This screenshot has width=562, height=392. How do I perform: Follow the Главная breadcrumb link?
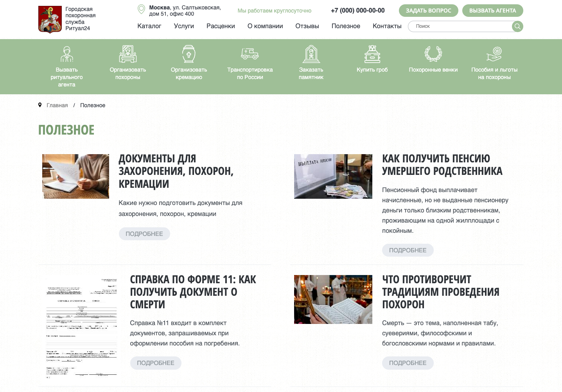[x=57, y=105]
